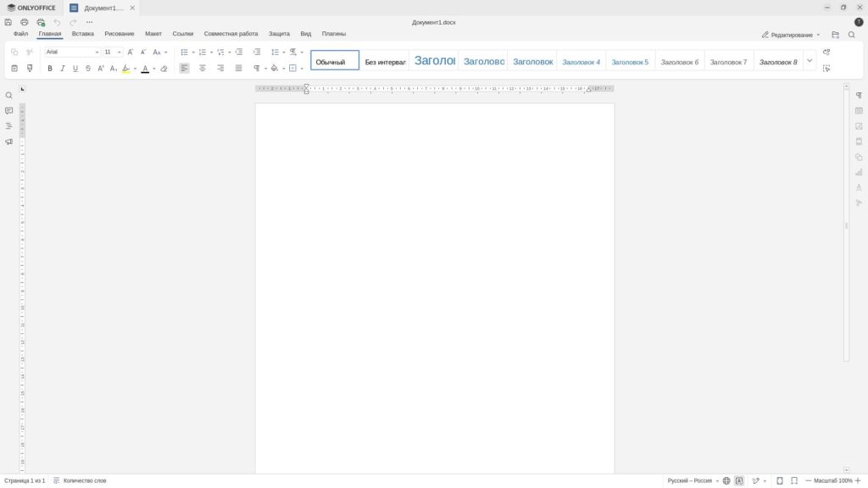Toggle nonprinting characters display
Image resolution: width=868 pixels, height=488 pixels.
pos(257,69)
